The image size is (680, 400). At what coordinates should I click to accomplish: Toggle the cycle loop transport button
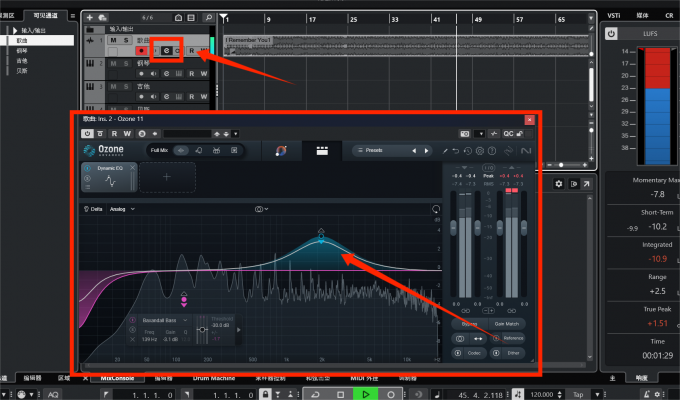tap(315, 394)
